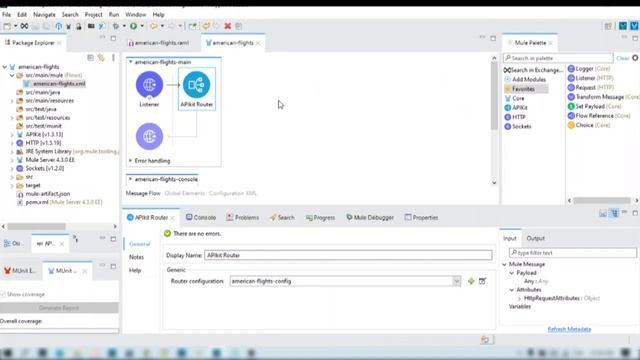
Task: Open the Project menu
Action: 93,15
